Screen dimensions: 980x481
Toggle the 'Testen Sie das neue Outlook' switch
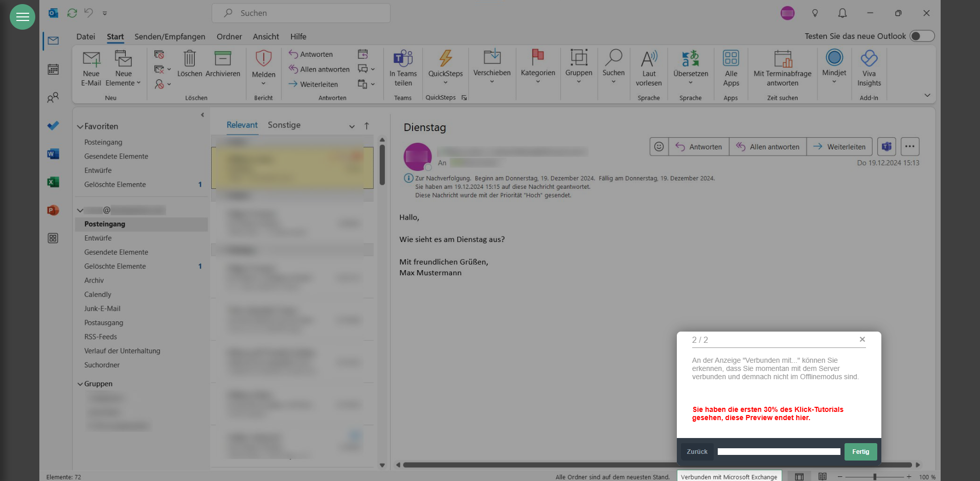tap(922, 36)
